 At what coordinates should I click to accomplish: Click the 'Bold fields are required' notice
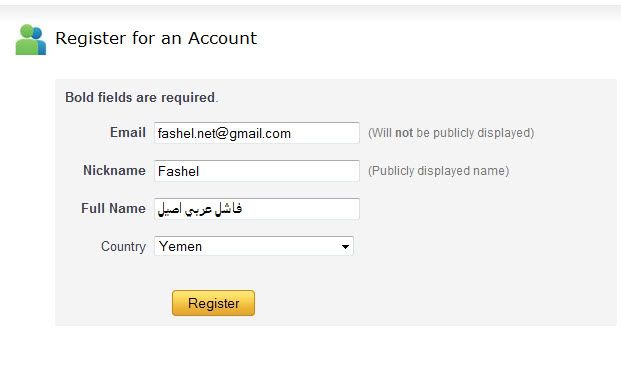141,97
